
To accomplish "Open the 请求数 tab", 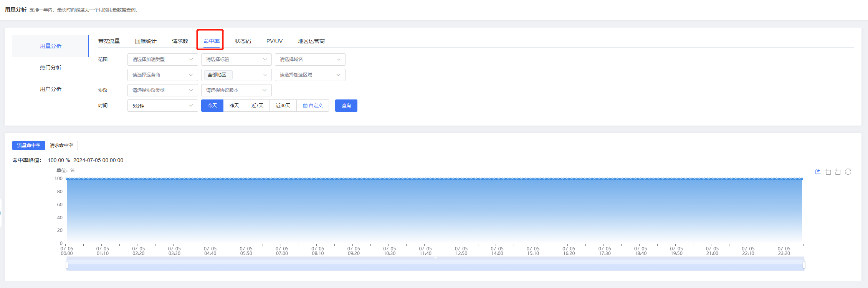I will coord(180,41).
